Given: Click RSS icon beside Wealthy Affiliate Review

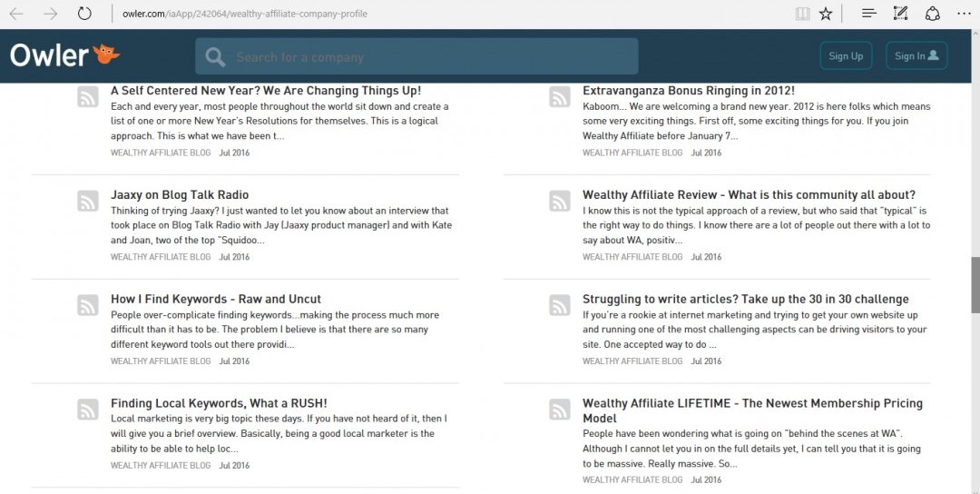Looking at the screenshot, I should coord(560,201).
